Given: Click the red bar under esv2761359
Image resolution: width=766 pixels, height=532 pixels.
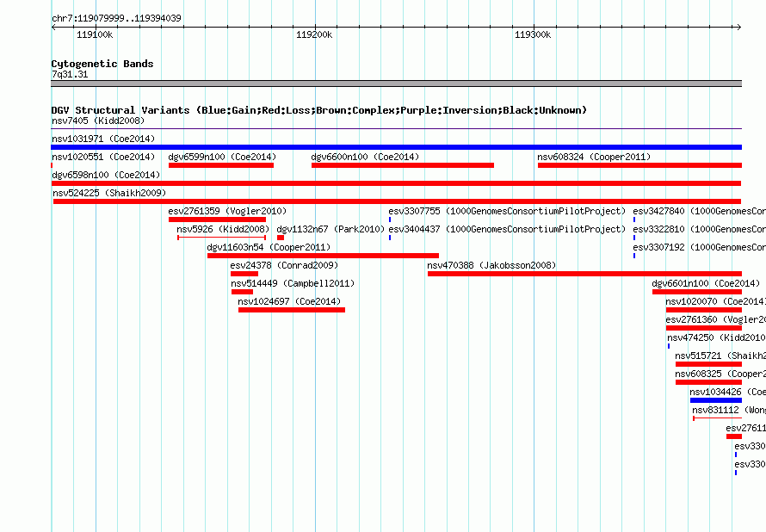Looking at the screenshot, I should (217, 220).
